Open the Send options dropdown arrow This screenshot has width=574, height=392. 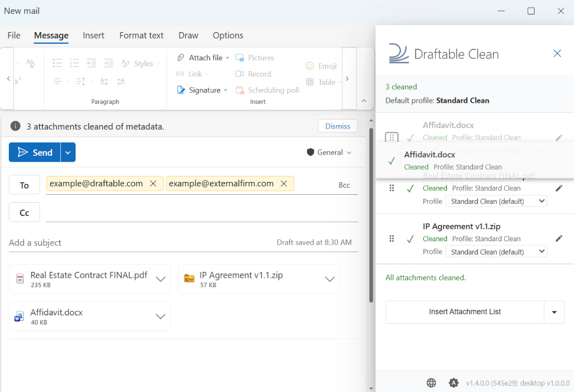tap(68, 152)
